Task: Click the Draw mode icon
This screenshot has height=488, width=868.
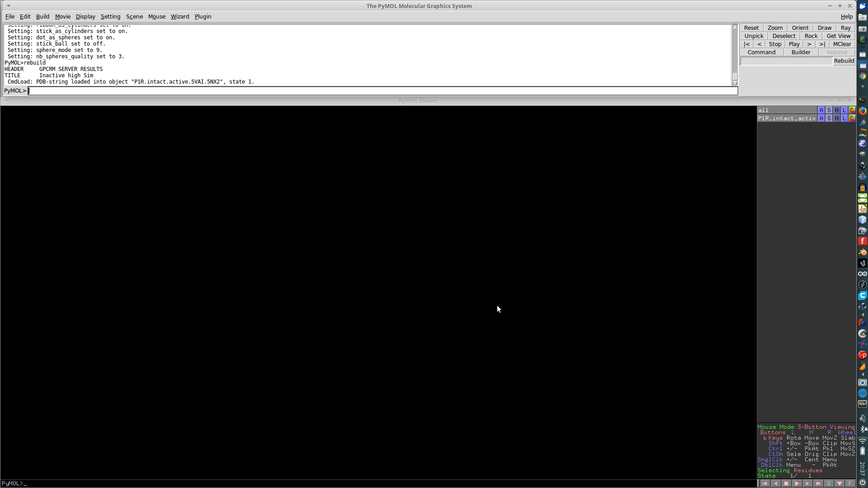Action: [825, 28]
